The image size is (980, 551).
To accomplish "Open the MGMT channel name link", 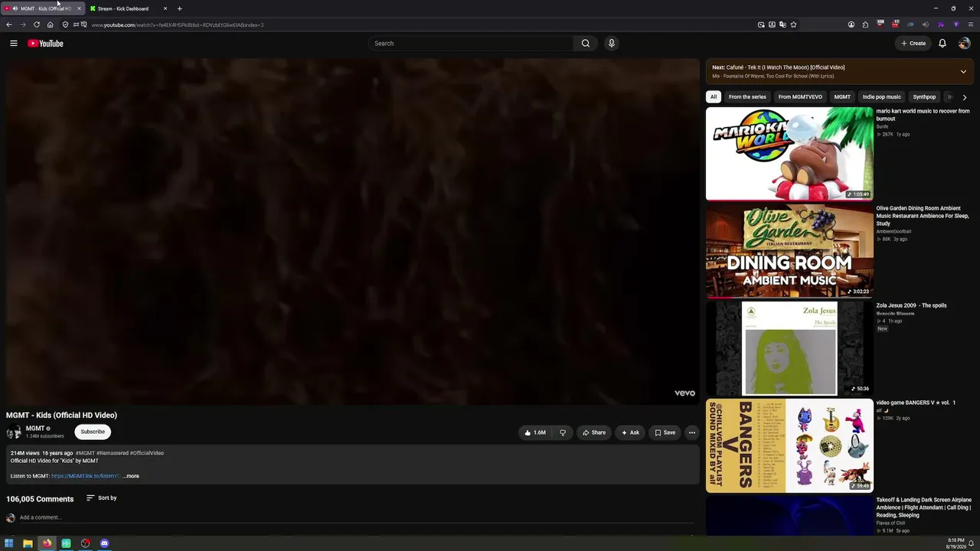I will tap(35, 429).
